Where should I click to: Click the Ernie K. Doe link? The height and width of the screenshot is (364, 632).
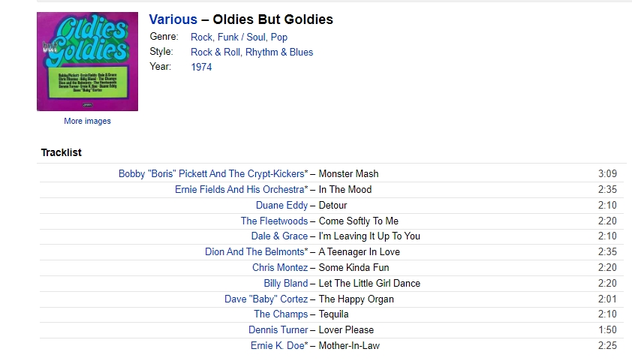click(x=278, y=345)
